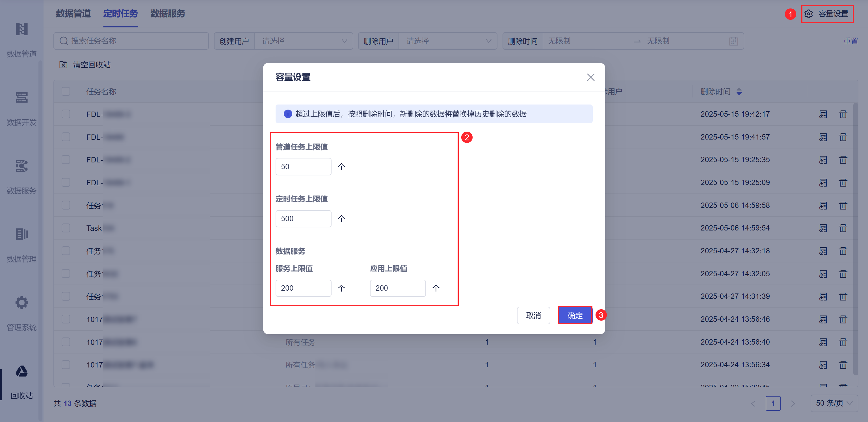Expand the 创建用户 dropdown
The width and height of the screenshot is (868, 422).
304,41
